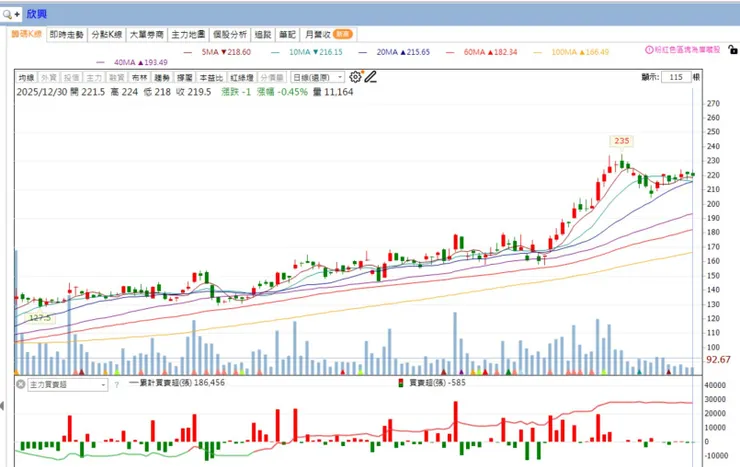Toggle the 趨勢 trend overlay
Image resolution: width=740 pixels, height=467 pixels.
click(x=162, y=77)
